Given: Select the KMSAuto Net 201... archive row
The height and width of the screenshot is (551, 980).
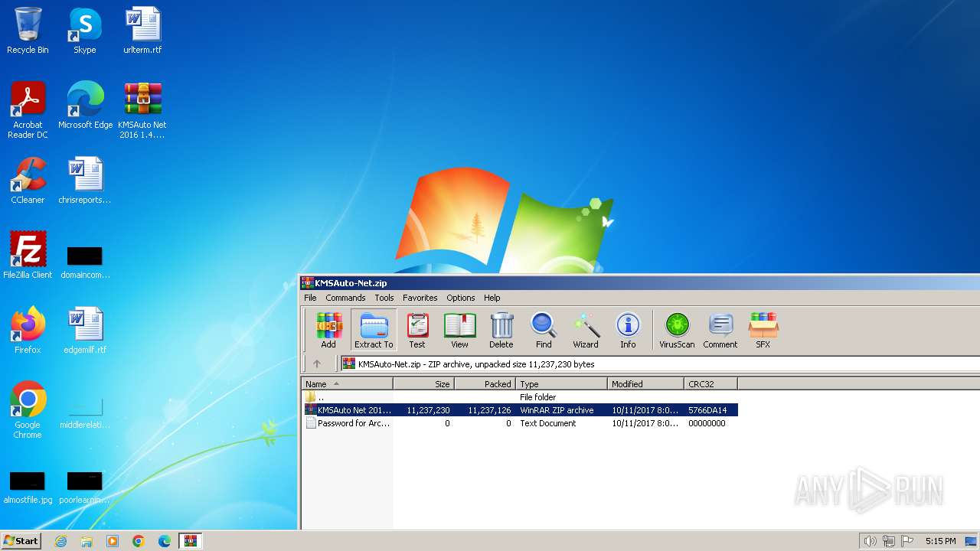Looking at the screenshot, I should pyautogui.click(x=521, y=409).
